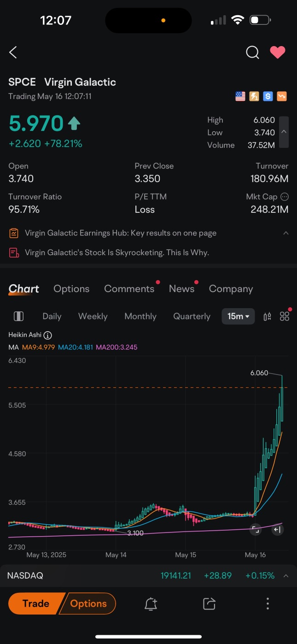This screenshot has width=297, height=644.
Task: Select the Quarterly timeframe
Action: pyautogui.click(x=192, y=316)
